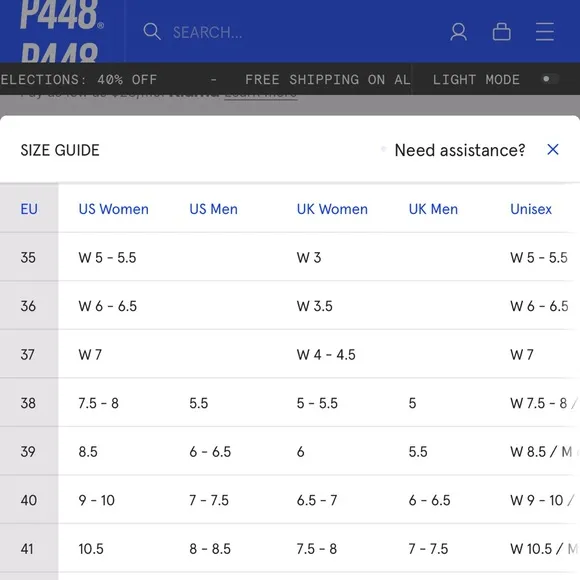Click US Men cell '6 - 6.5'

(x=210, y=451)
